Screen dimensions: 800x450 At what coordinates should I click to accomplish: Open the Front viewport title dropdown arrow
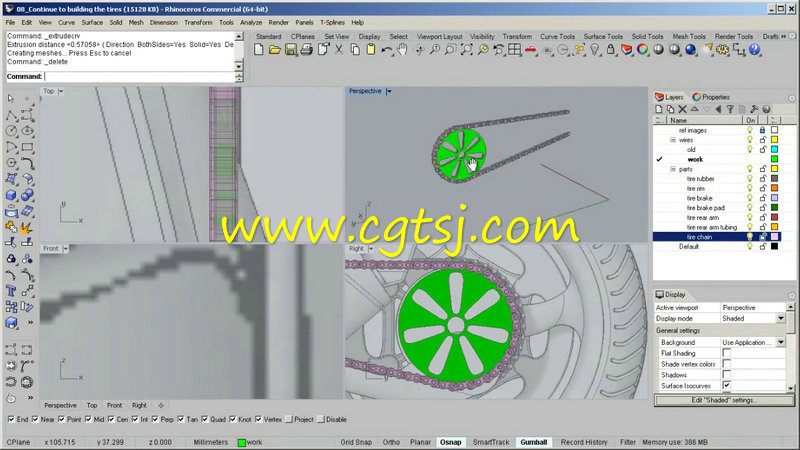[65, 249]
